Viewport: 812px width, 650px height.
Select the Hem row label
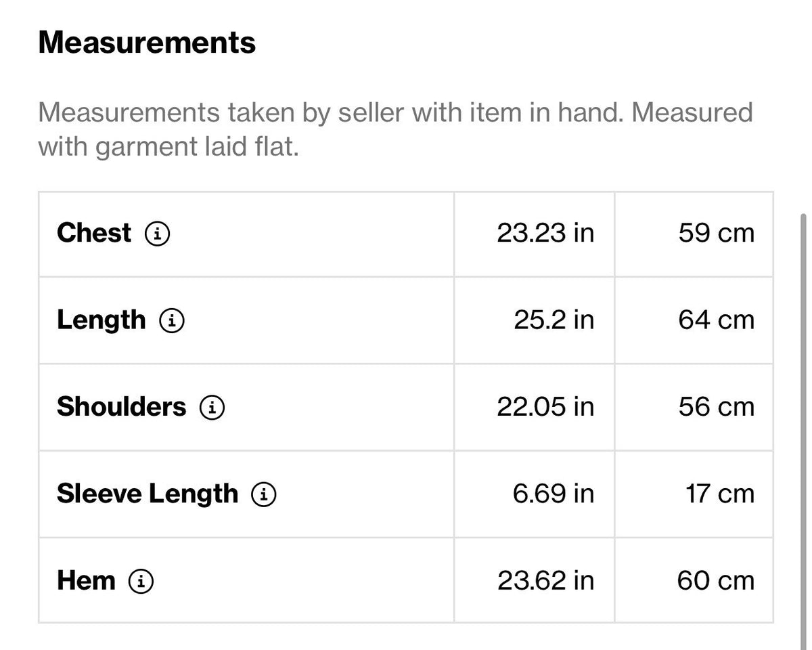86,581
